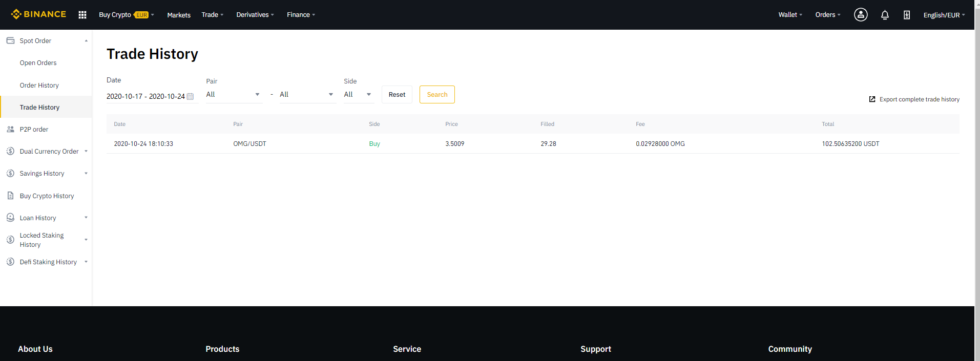This screenshot has height=361, width=980.
Task: Click the OMG/USDT pair cell
Action: tap(250, 144)
